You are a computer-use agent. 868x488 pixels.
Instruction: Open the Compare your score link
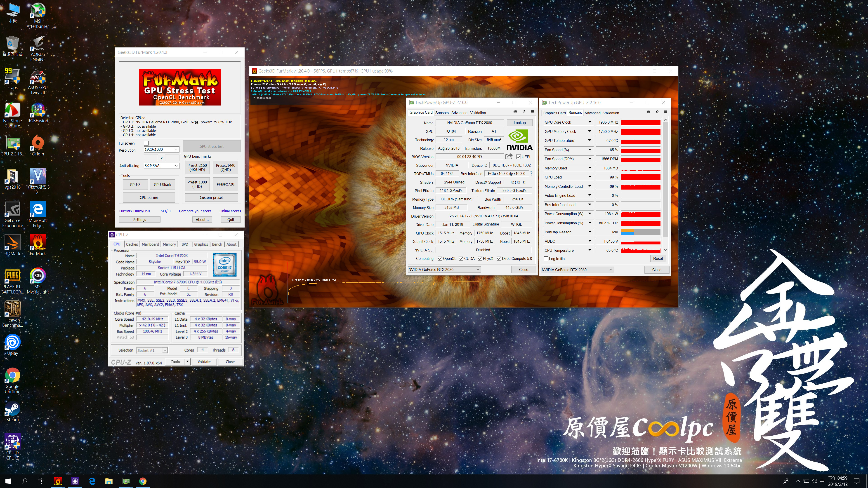[195, 211]
